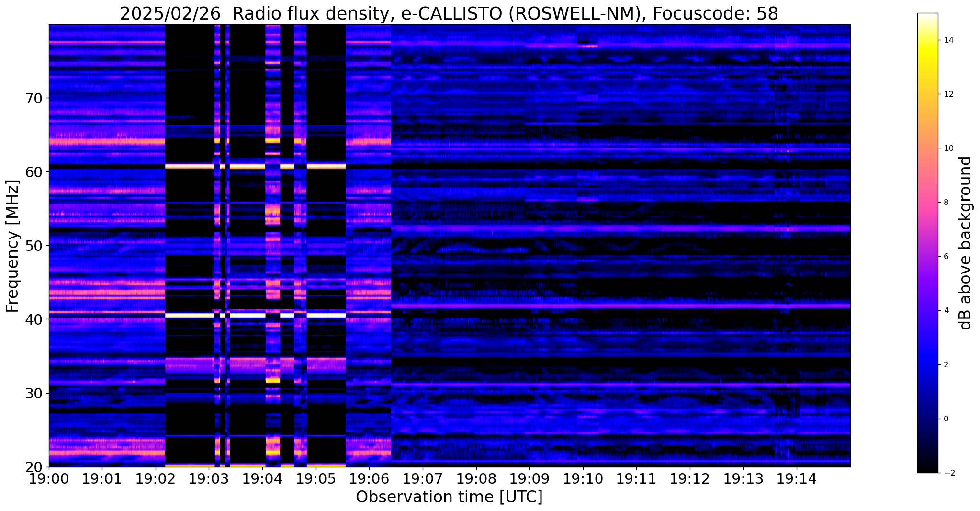Click the 19:13 time tick label
Screen dimensions: 980x511
(x=743, y=478)
